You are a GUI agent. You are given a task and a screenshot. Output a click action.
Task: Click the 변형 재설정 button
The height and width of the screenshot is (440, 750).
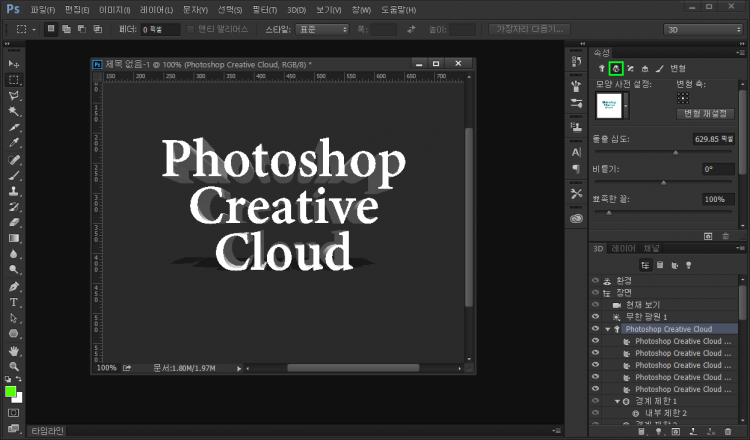tap(706, 114)
